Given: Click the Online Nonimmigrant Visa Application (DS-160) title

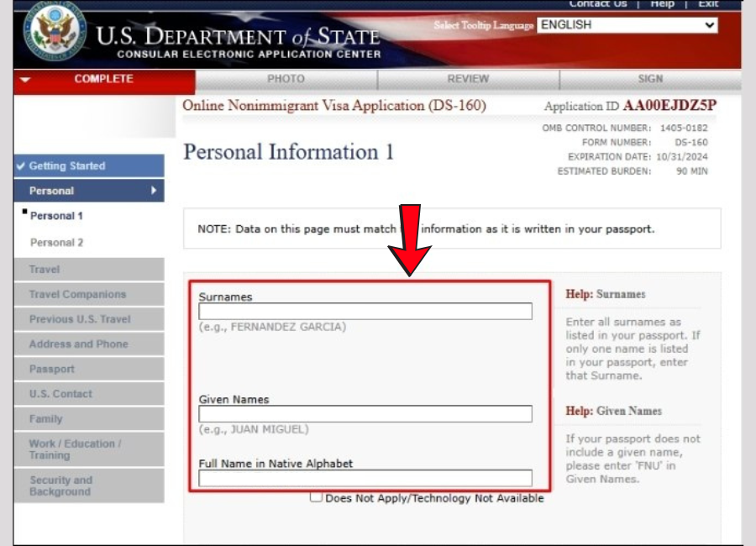Looking at the screenshot, I should pyautogui.click(x=334, y=106).
